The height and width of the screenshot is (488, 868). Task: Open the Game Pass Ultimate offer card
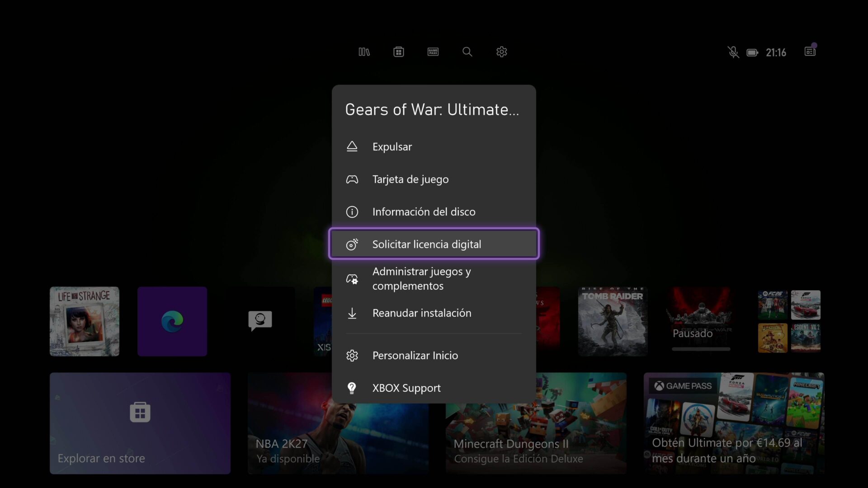(734, 423)
